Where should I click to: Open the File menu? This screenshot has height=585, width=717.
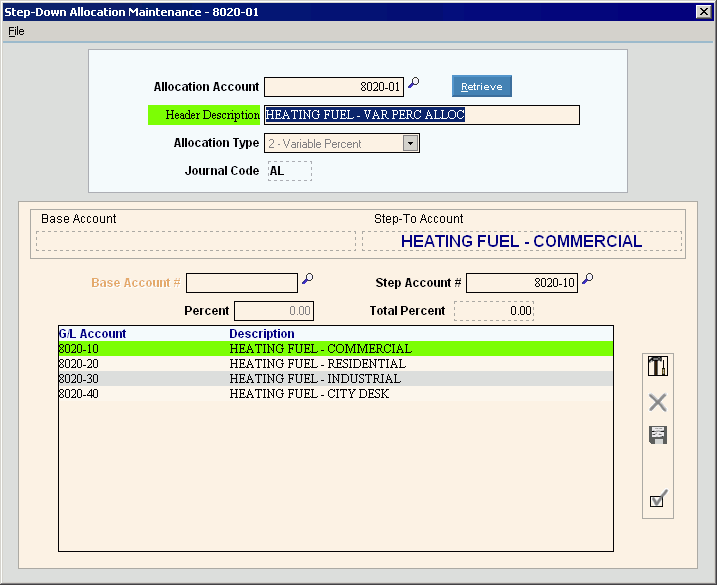pyautogui.click(x=16, y=31)
